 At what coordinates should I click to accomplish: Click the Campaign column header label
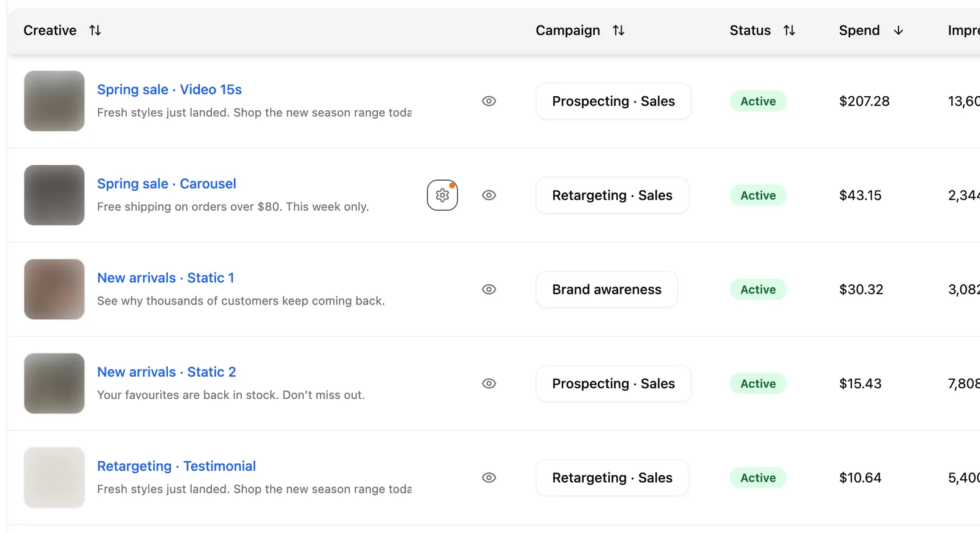(x=568, y=30)
